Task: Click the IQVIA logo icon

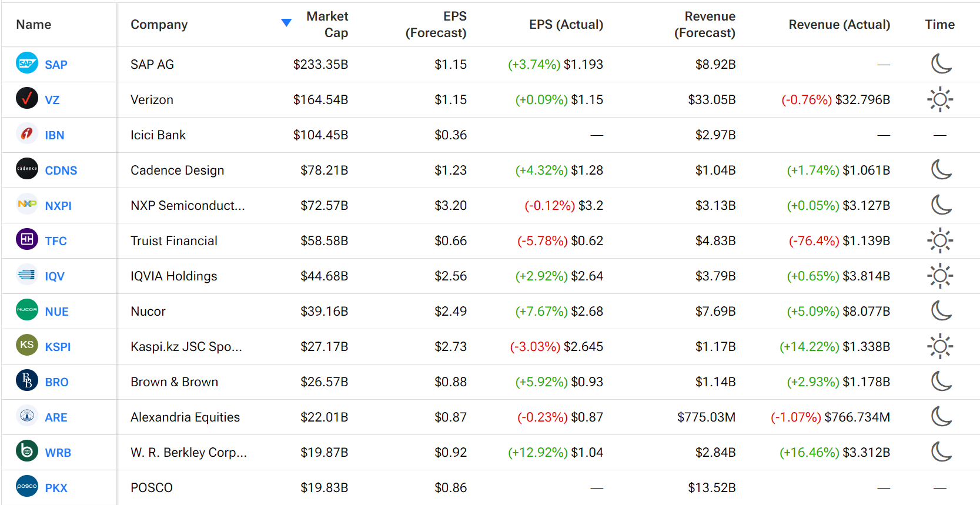Action: pyautogui.click(x=27, y=275)
